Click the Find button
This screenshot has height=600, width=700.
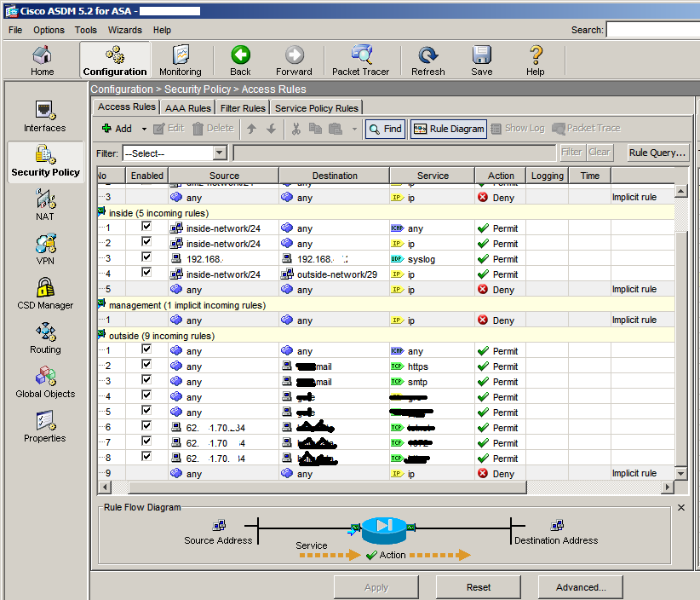pyautogui.click(x=385, y=129)
